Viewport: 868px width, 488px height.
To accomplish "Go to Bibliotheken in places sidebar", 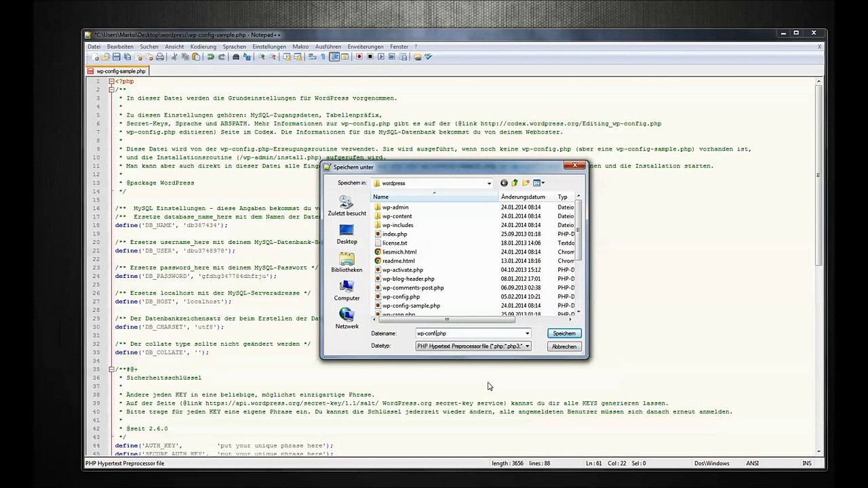I will point(347,263).
